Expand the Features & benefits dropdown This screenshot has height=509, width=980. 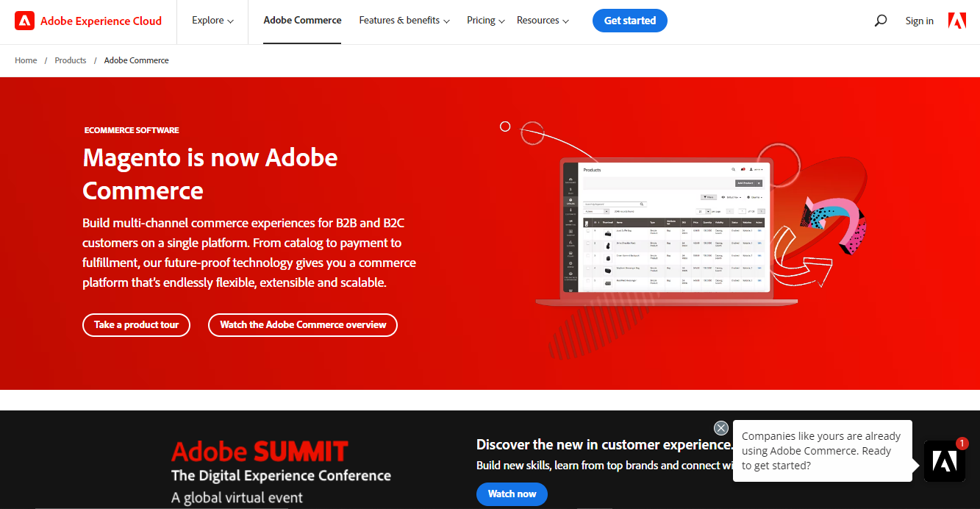pyautogui.click(x=404, y=21)
